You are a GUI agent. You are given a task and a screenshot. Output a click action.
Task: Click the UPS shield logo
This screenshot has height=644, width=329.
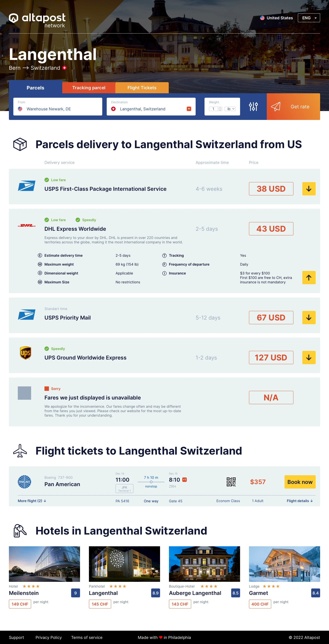[25, 353]
